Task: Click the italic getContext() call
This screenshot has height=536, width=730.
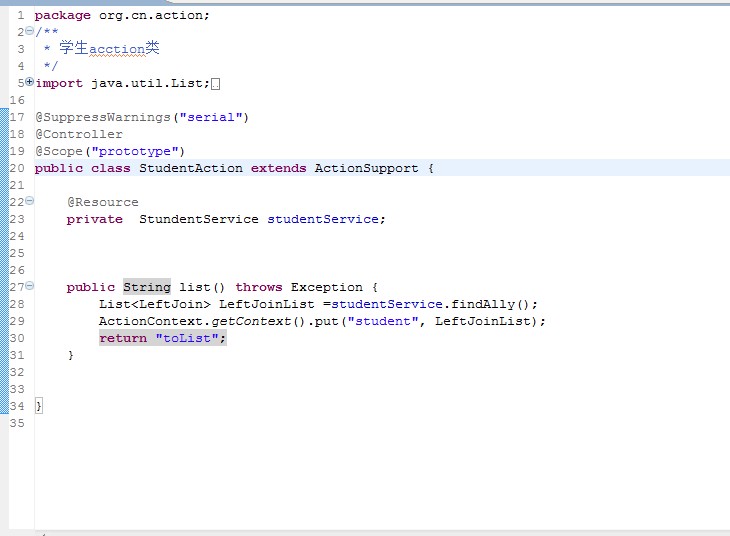Action: pos(258,321)
